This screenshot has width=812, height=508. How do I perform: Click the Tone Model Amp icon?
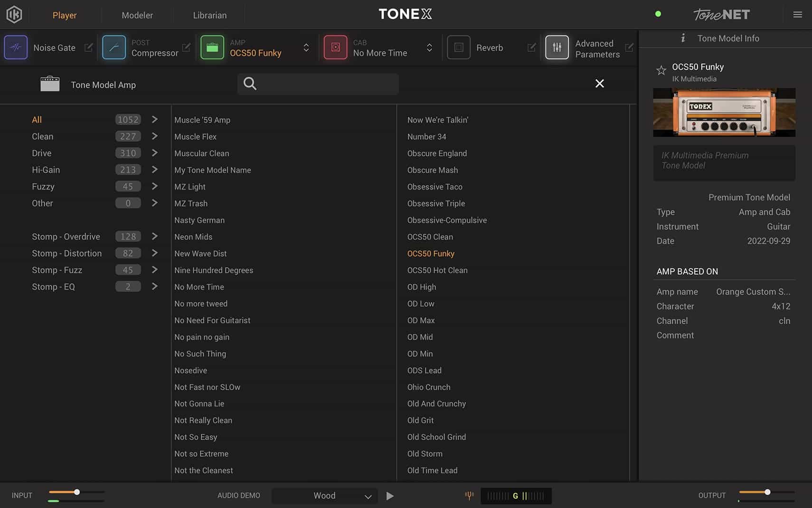pos(50,84)
